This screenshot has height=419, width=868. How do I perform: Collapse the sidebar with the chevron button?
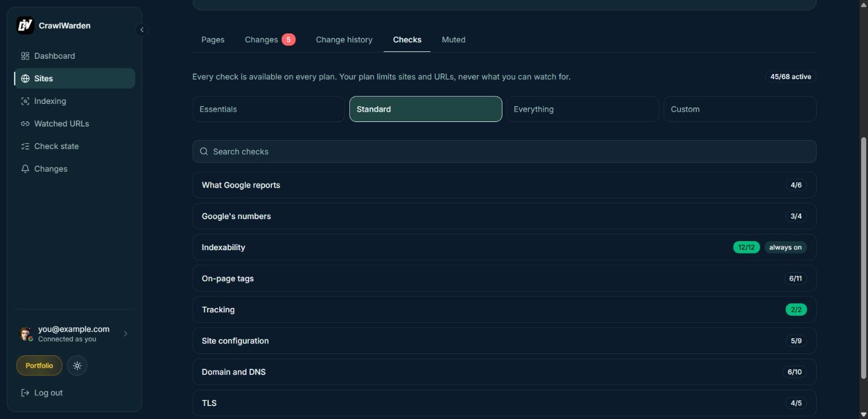pos(142,30)
